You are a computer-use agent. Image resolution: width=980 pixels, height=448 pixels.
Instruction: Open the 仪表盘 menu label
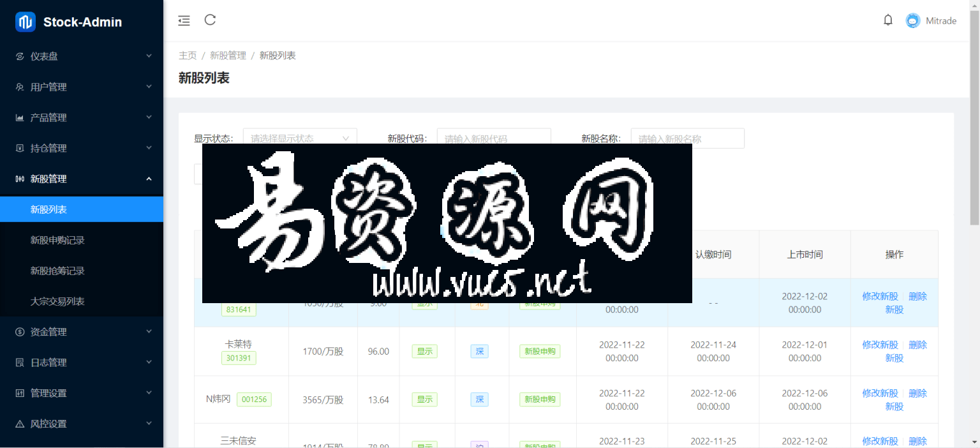tap(44, 56)
